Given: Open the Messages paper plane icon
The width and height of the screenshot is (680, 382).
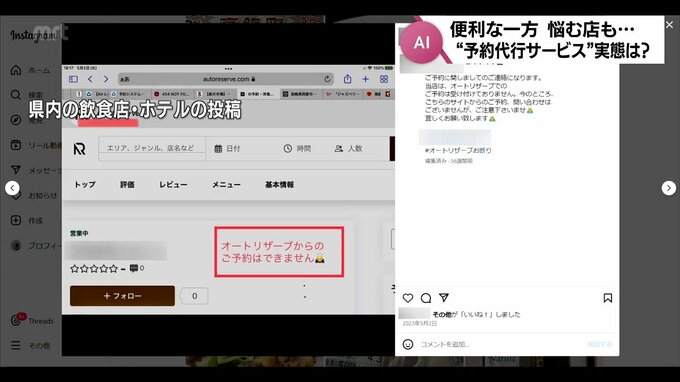Looking at the screenshot, I should 16,170.
